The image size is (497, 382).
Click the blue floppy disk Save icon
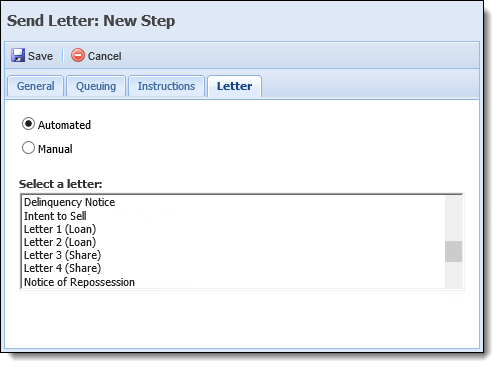pyautogui.click(x=18, y=55)
